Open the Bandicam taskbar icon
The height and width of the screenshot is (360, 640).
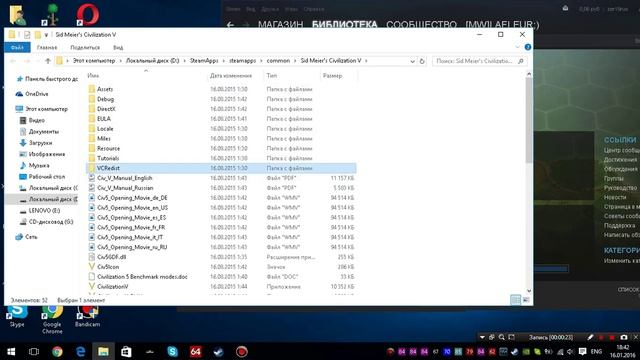coord(242,351)
